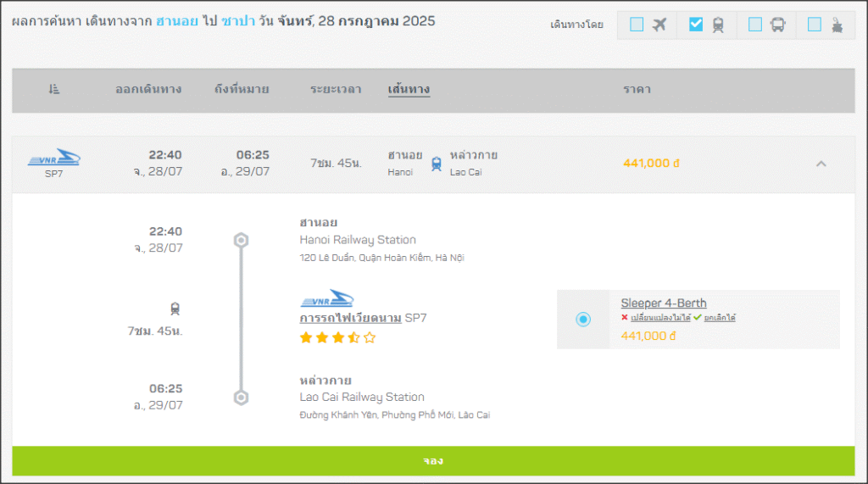The image size is (868, 484).
Task: Click the VNR logo in SP7 summary row
Action: [x=54, y=159]
